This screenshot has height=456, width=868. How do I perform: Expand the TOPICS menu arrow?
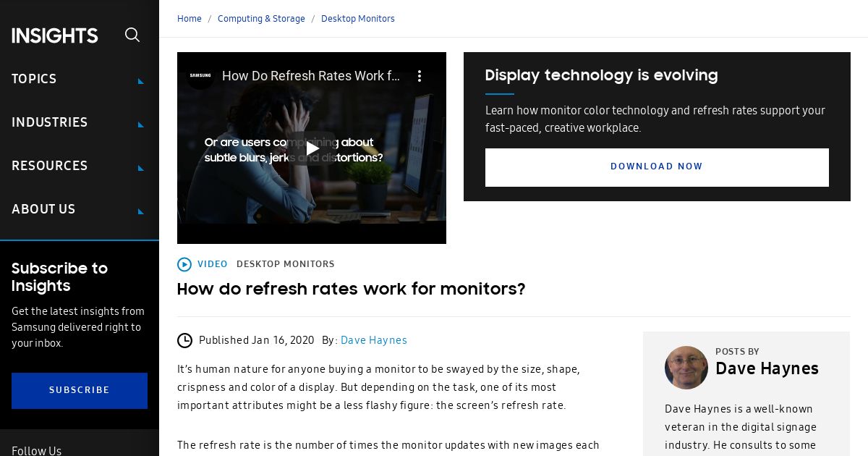(141, 81)
